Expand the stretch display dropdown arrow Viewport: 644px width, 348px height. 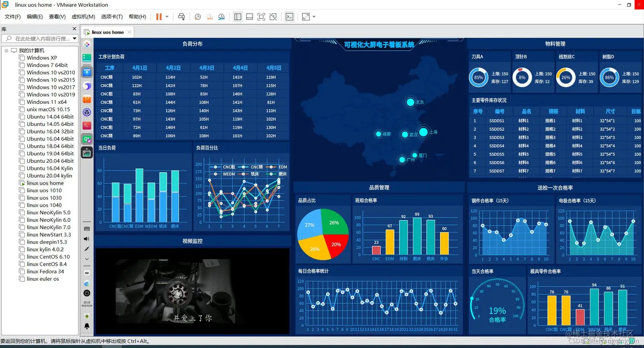click(314, 17)
